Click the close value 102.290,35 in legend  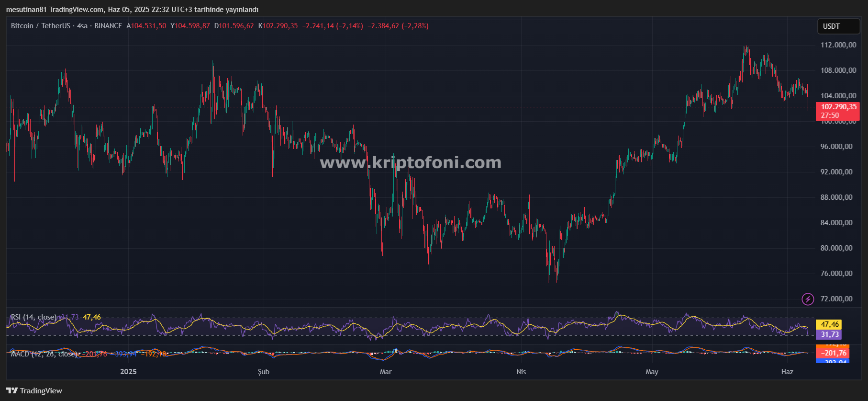pyautogui.click(x=280, y=26)
